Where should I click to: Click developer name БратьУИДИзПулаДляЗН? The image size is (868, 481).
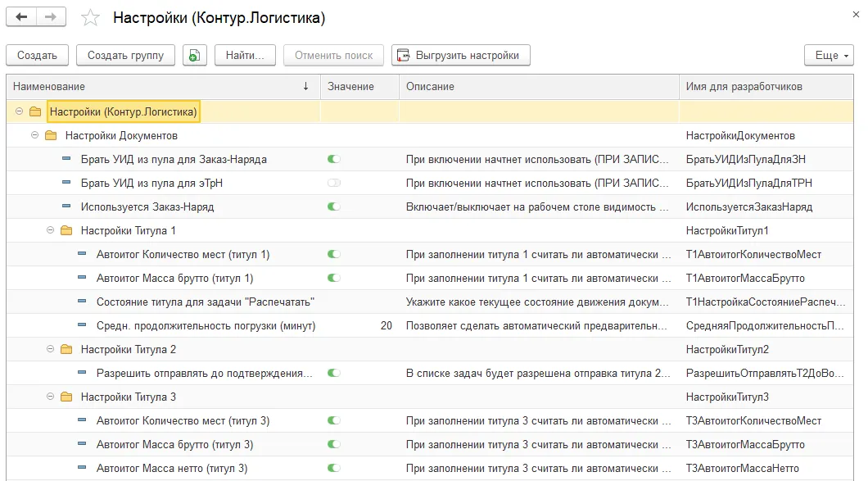(x=746, y=160)
